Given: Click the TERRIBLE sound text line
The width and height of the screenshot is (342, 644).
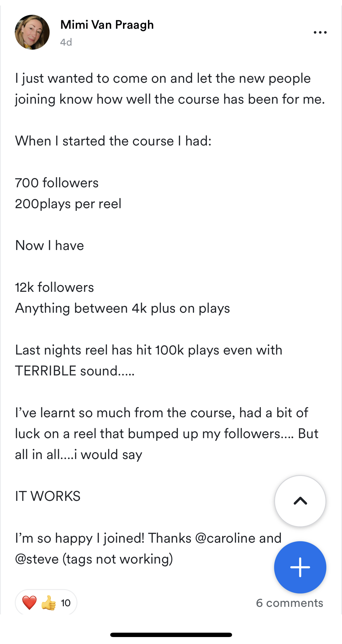Looking at the screenshot, I should [x=75, y=371].
